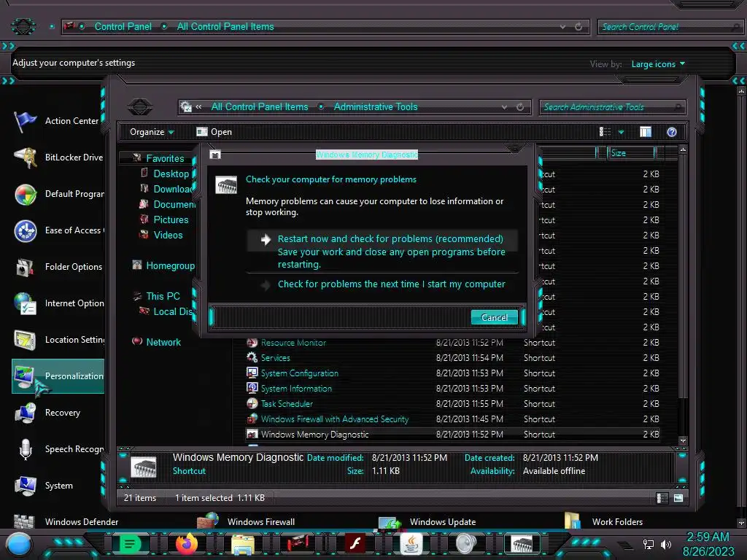
Task: Open the System icon
Action: [x=25, y=486]
